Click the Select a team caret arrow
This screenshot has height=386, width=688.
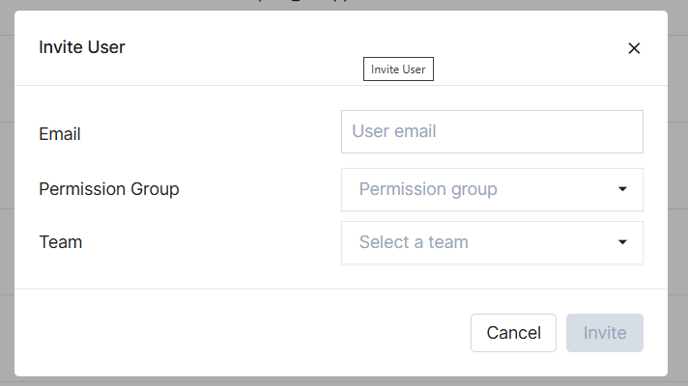coord(622,242)
